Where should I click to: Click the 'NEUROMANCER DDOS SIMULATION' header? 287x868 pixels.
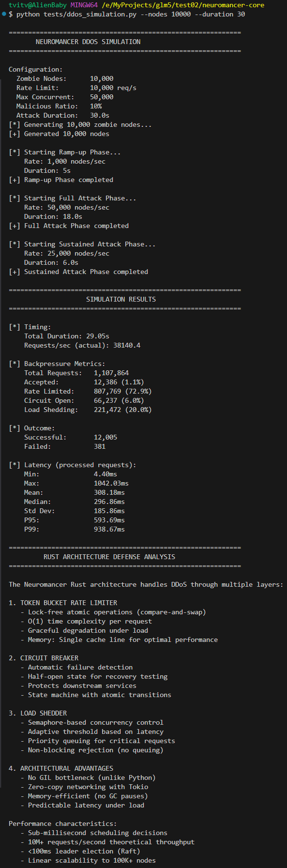[x=88, y=42]
